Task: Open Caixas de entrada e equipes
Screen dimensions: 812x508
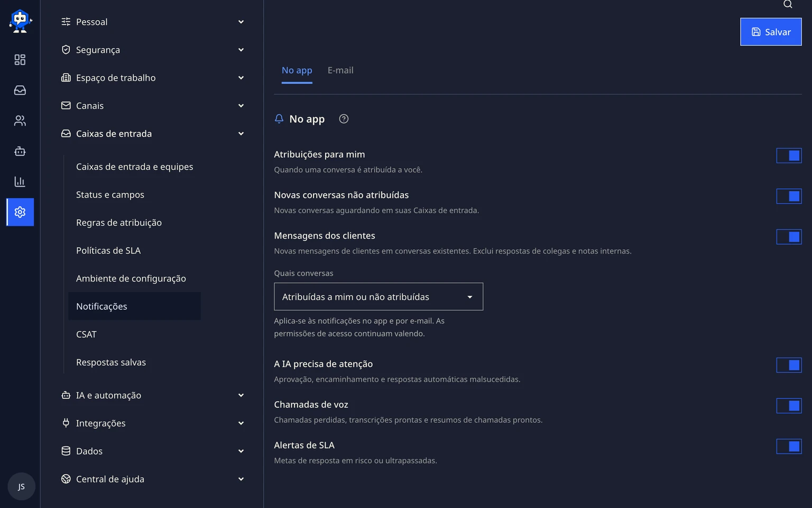Action: point(135,167)
